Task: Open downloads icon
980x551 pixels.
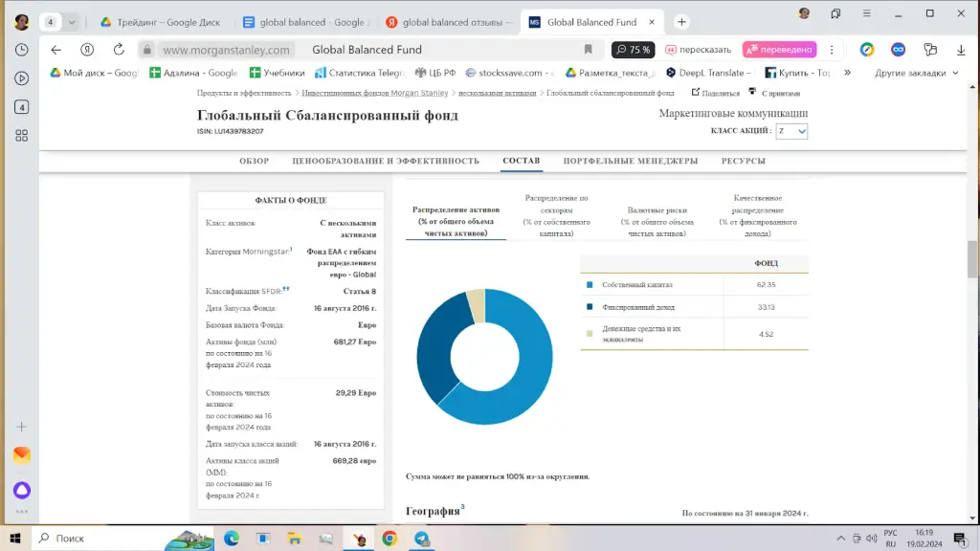Action: coord(961,50)
